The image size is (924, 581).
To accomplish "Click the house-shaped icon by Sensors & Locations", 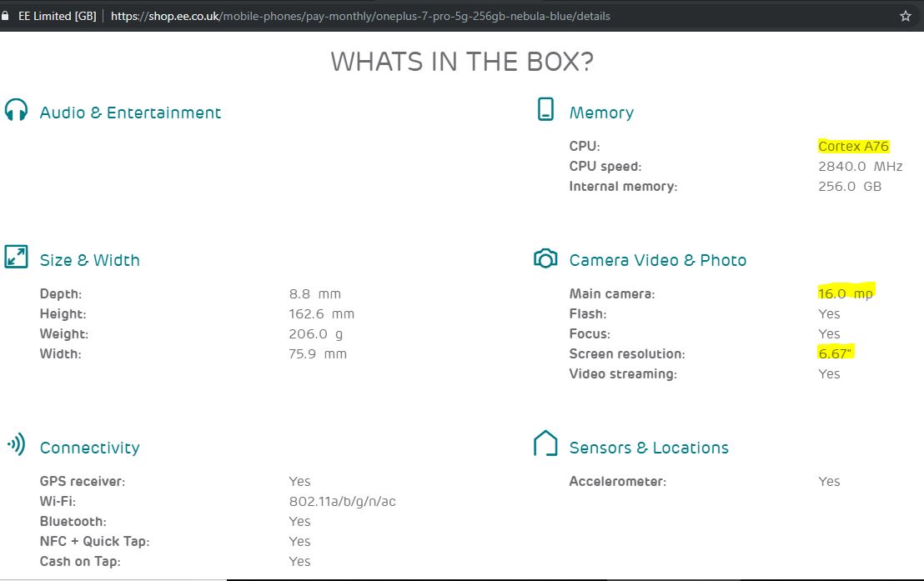I will [x=545, y=443].
